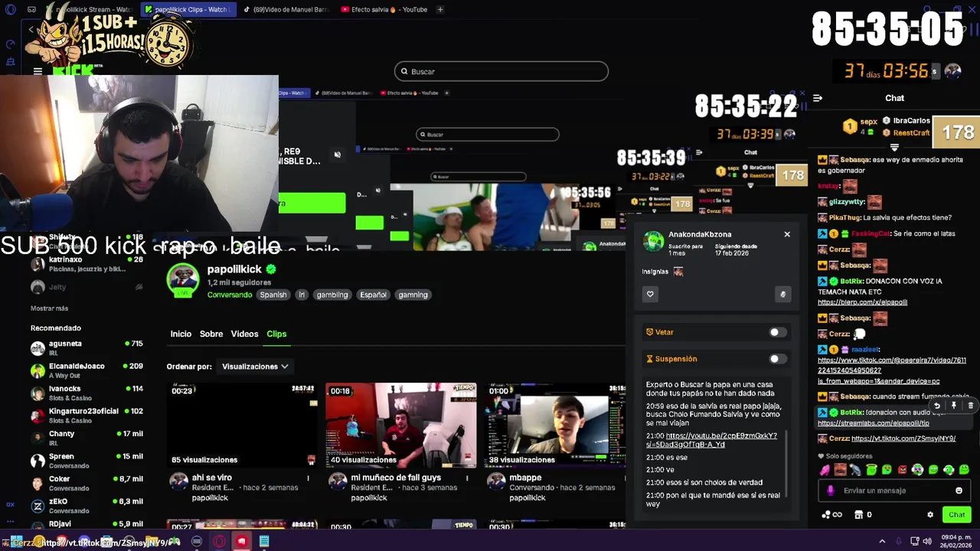Viewport: 980px width, 551px height.
Task: Open the streamlabs.com tip link in chat
Action: coord(873,423)
